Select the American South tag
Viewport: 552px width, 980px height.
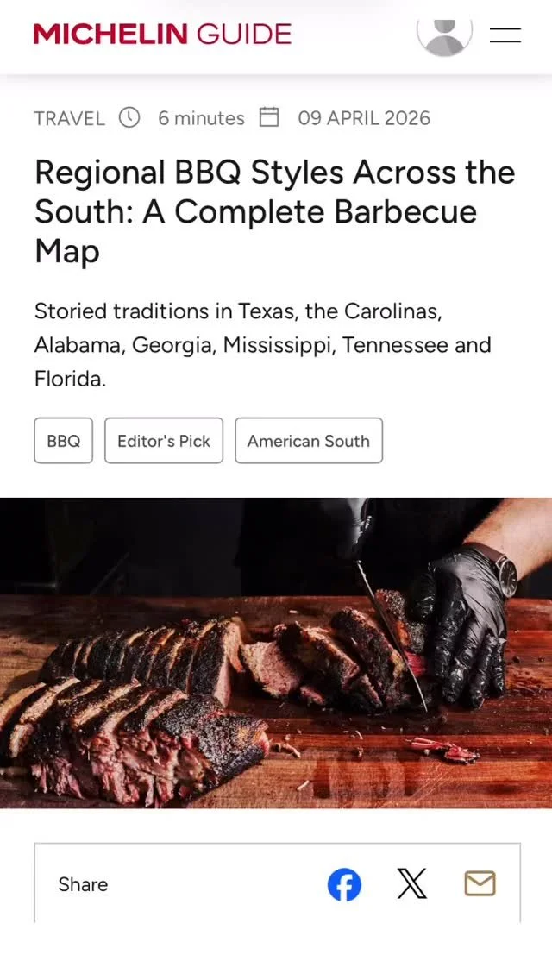tap(309, 441)
